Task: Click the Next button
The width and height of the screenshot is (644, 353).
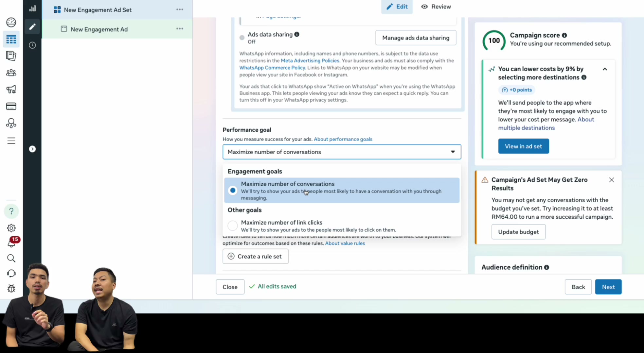Action: (608, 287)
